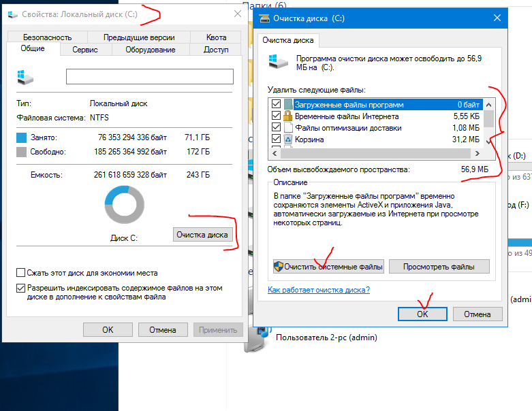Click Отмена in the Disk Cleanup dialog

pos(478,314)
